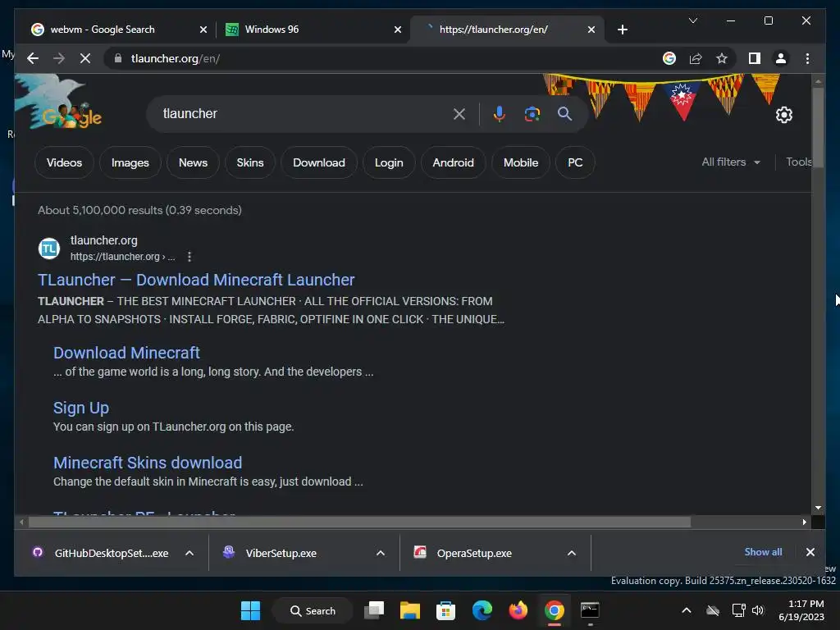Click the vertical scrollbar down arrow

818,507
